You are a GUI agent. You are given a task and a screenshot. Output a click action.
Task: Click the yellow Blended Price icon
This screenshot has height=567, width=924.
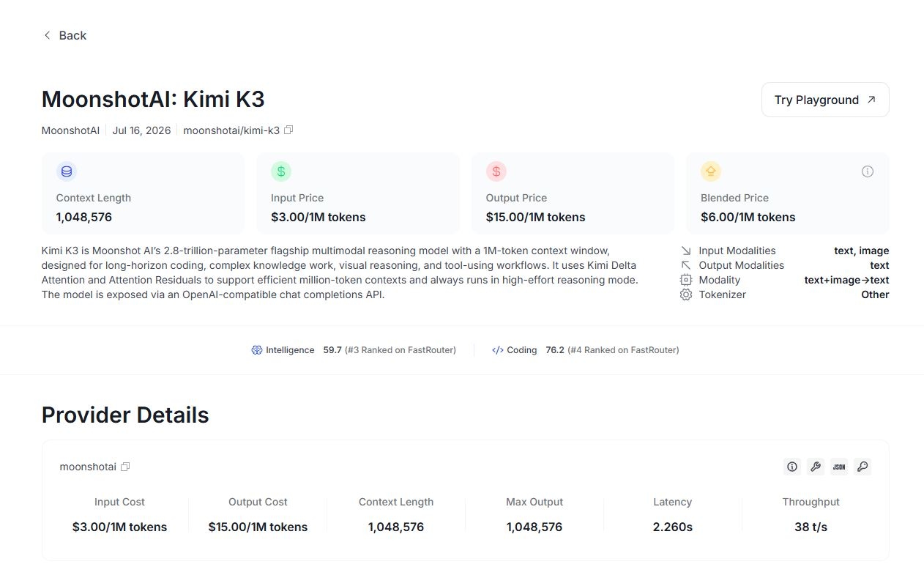711,171
